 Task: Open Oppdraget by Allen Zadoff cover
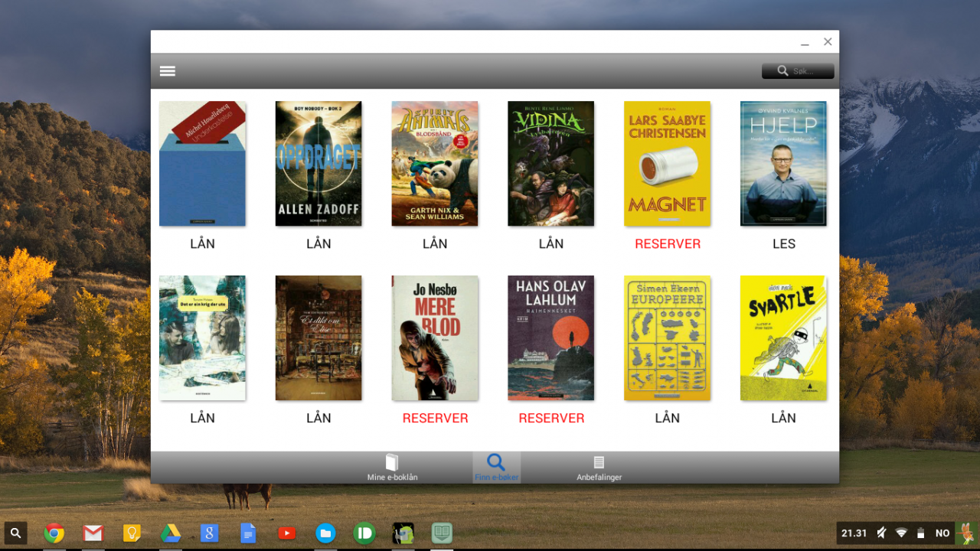pyautogui.click(x=318, y=164)
